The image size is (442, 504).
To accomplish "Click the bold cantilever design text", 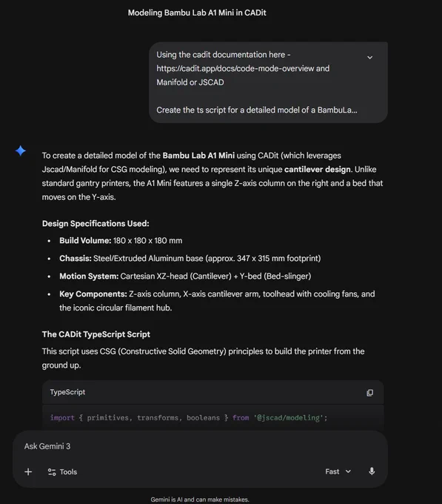I will click(x=318, y=170).
